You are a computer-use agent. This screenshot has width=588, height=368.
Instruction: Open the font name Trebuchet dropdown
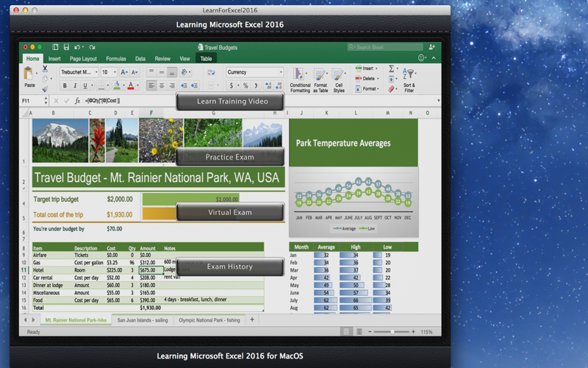[96, 72]
